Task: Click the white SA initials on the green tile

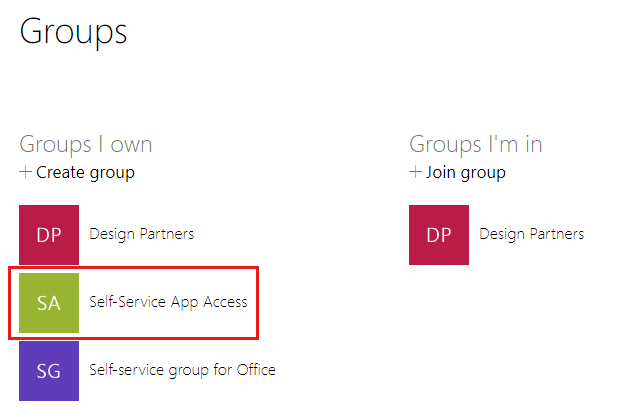Action: click(49, 304)
